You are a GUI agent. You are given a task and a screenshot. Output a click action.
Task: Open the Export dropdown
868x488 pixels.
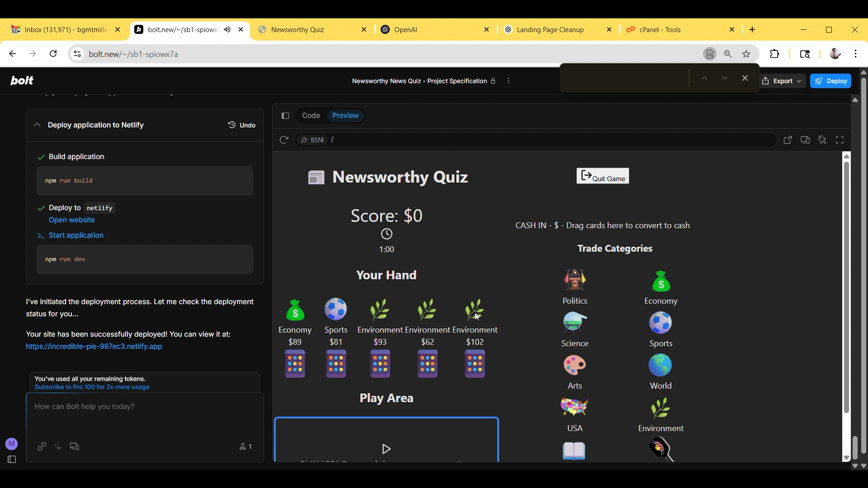(783, 81)
